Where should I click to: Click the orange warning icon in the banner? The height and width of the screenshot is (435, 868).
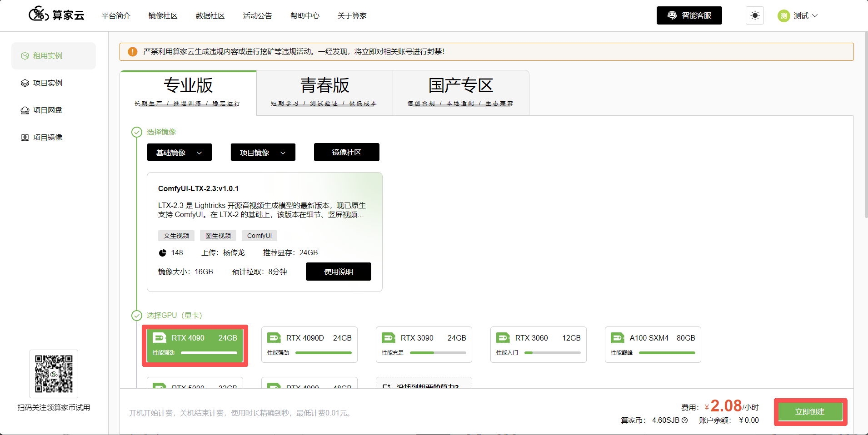point(133,52)
